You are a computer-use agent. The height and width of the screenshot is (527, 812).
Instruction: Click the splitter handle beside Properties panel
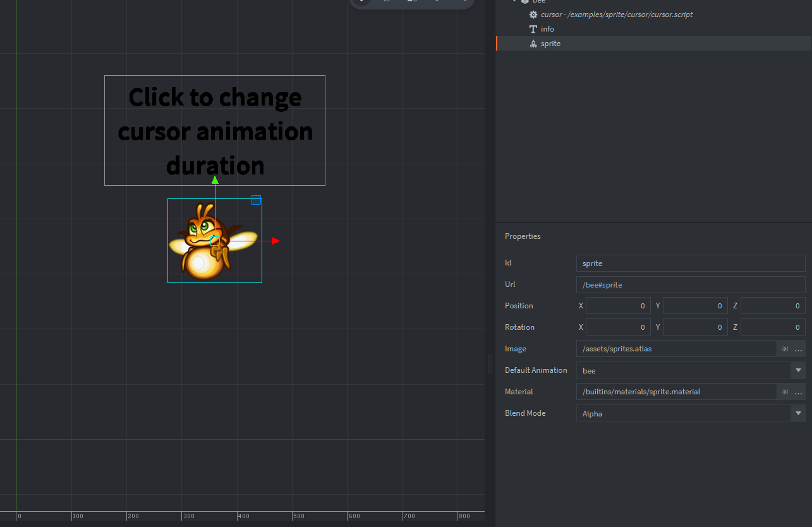490,364
